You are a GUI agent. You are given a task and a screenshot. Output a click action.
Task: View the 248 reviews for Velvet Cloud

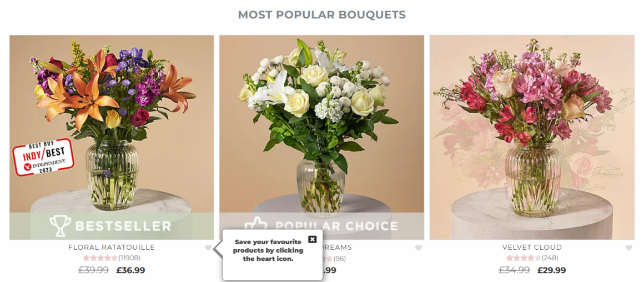pyautogui.click(x=550, y=258)
